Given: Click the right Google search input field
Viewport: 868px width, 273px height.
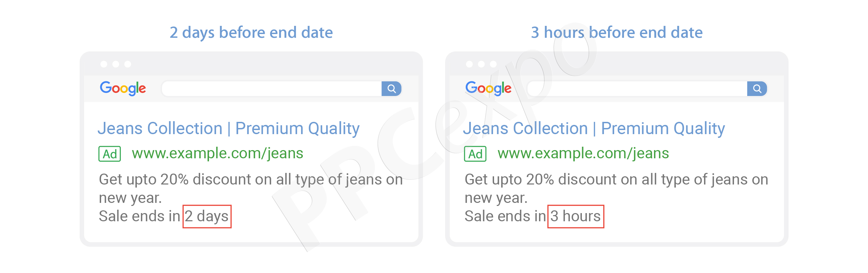Looking at the screenshot, I should (x=637, y=89).
